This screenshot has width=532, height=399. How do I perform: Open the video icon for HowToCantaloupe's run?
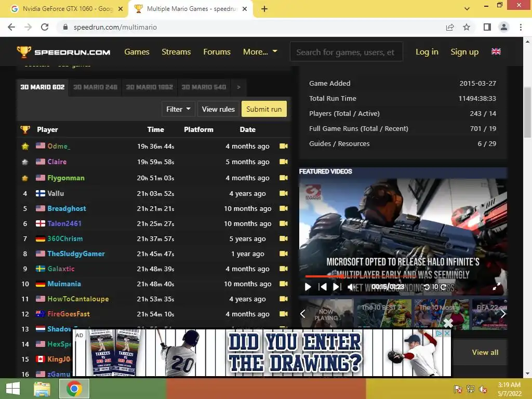pos(283,299)
